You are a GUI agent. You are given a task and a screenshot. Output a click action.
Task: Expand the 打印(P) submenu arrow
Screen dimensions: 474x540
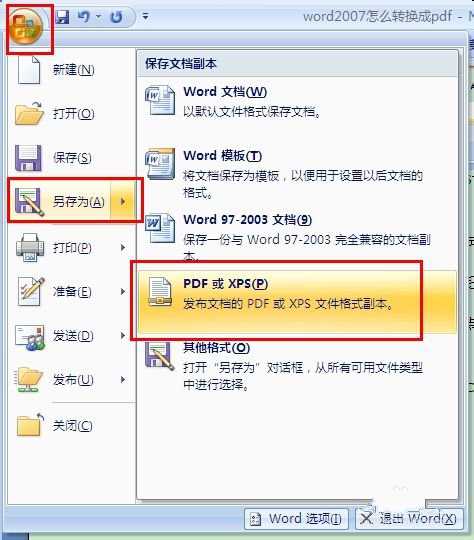[123, 247]
